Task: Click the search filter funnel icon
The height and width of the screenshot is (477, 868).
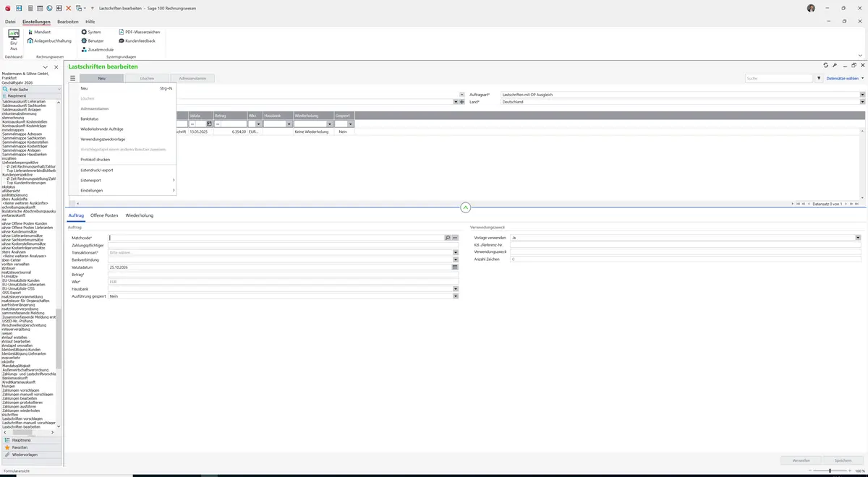Action: (820, 78)
